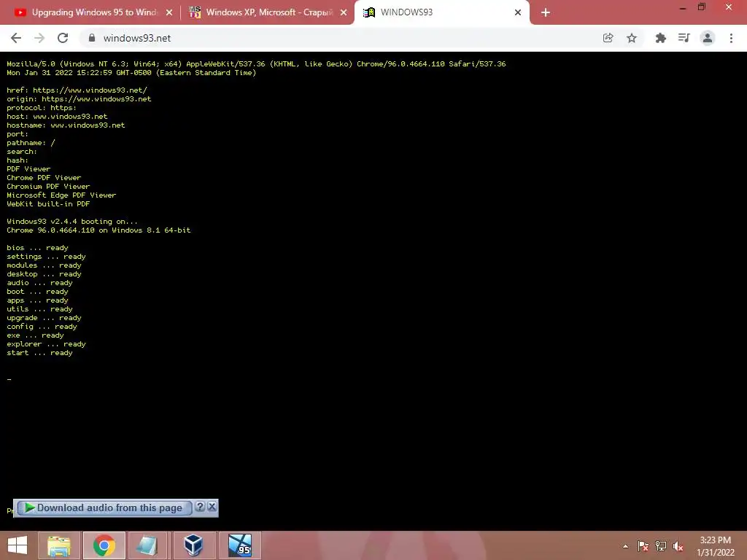Open the Windows Start button
The height and width of the screenshot is (560, 747).
click(18, 545)
